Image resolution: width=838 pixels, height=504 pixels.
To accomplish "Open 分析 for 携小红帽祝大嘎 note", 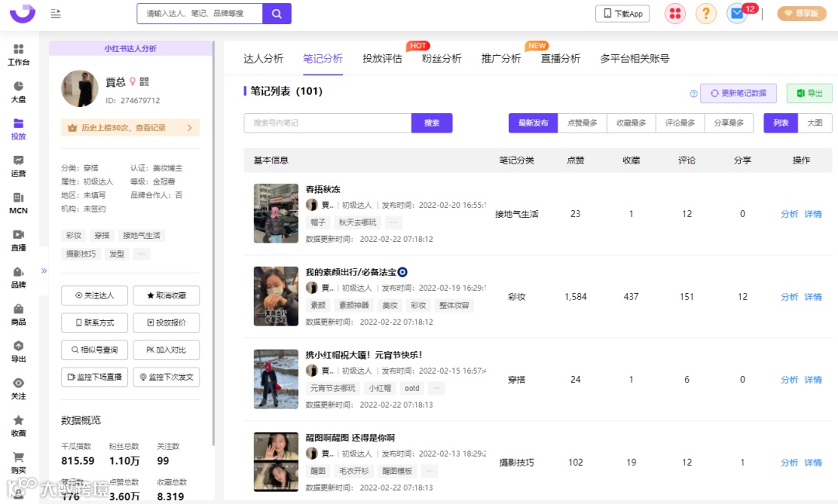I will [789, 380].
